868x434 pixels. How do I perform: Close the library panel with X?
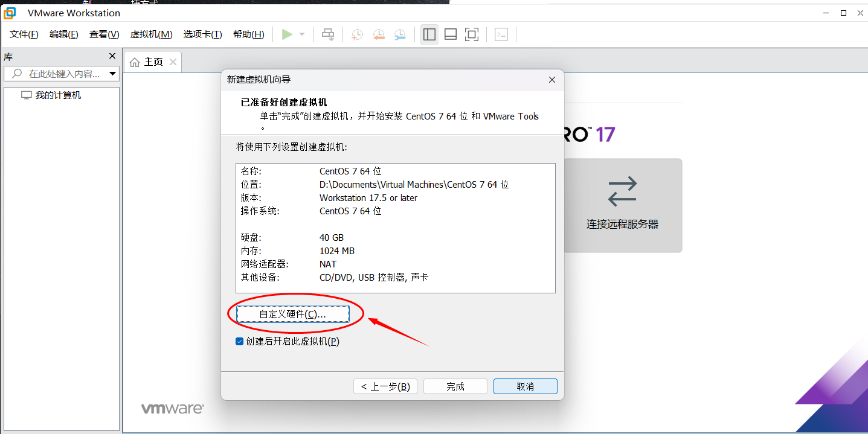pyautogui.click(x=112, y=56)
